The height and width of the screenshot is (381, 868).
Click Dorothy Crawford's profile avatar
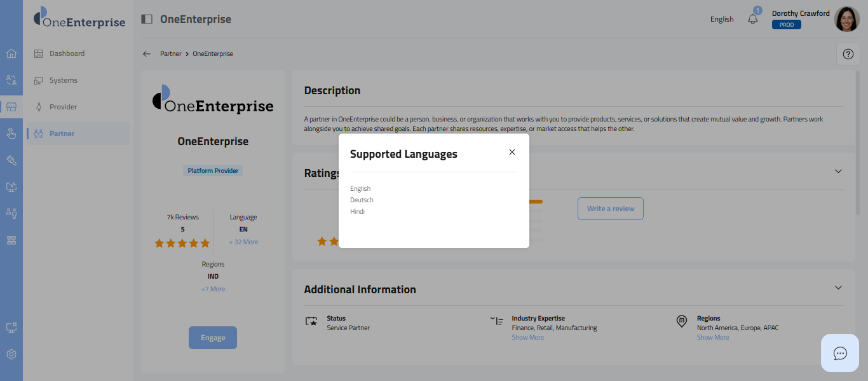[846, 19]
